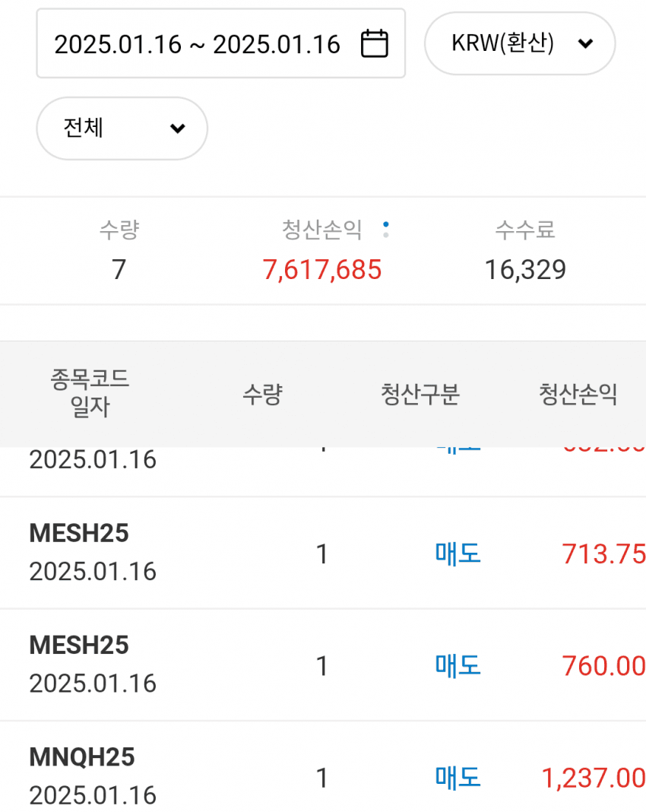Viewport: 646px width, 812px height.
Task: Tap the summary 수량 value 7
Action: pyautogui.click(x=119, y=269)
